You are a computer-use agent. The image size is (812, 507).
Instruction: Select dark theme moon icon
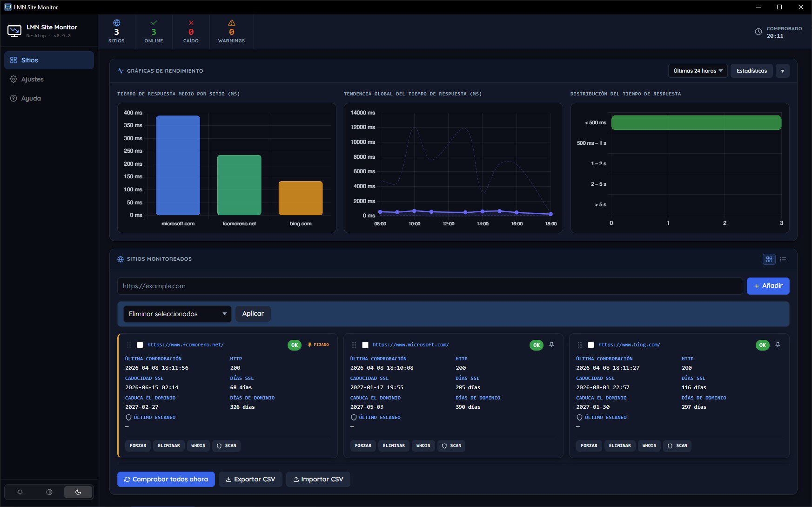point(78,492)
